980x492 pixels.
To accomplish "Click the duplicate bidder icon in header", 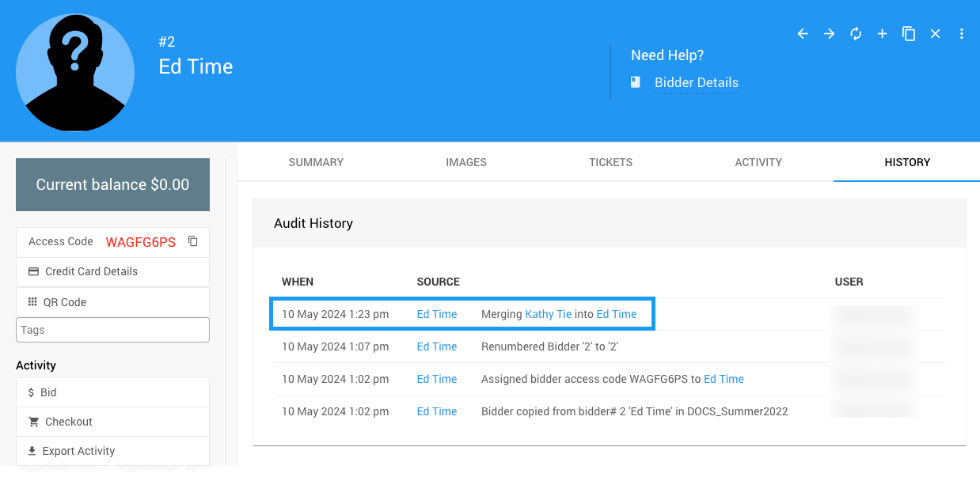I will (x=909, y=34).
